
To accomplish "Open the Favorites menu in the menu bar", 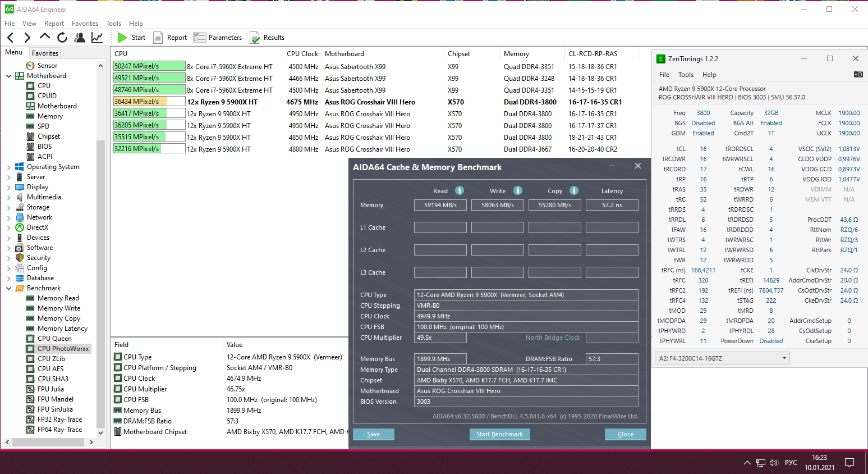I will pyautogui.click(x=85, y=24).
